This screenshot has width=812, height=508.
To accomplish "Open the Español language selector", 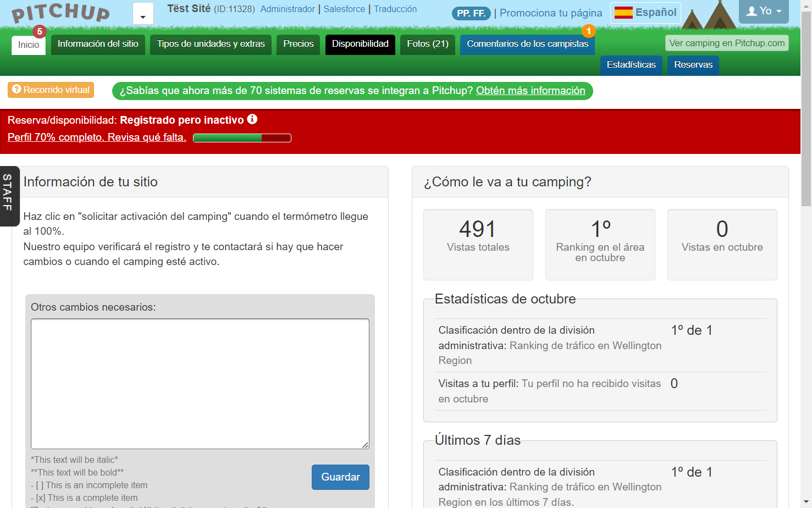I will coord(645,13).
